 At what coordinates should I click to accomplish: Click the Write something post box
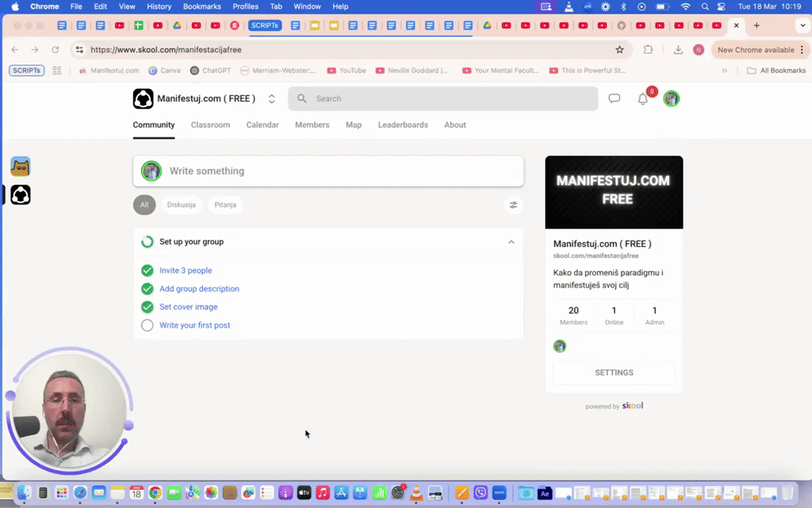coord(328,171)
